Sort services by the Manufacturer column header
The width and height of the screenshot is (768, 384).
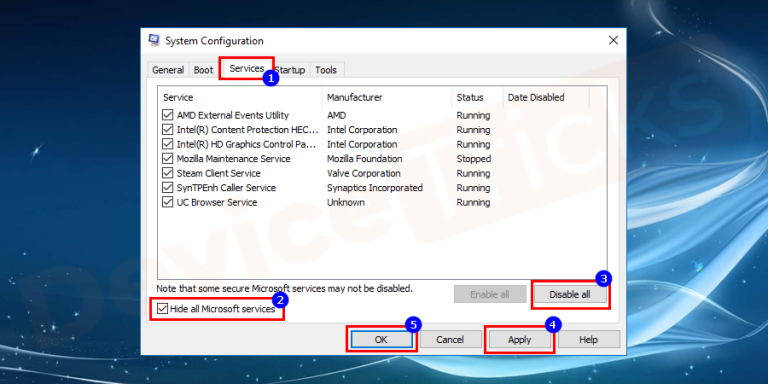click(x=387, y=97)
